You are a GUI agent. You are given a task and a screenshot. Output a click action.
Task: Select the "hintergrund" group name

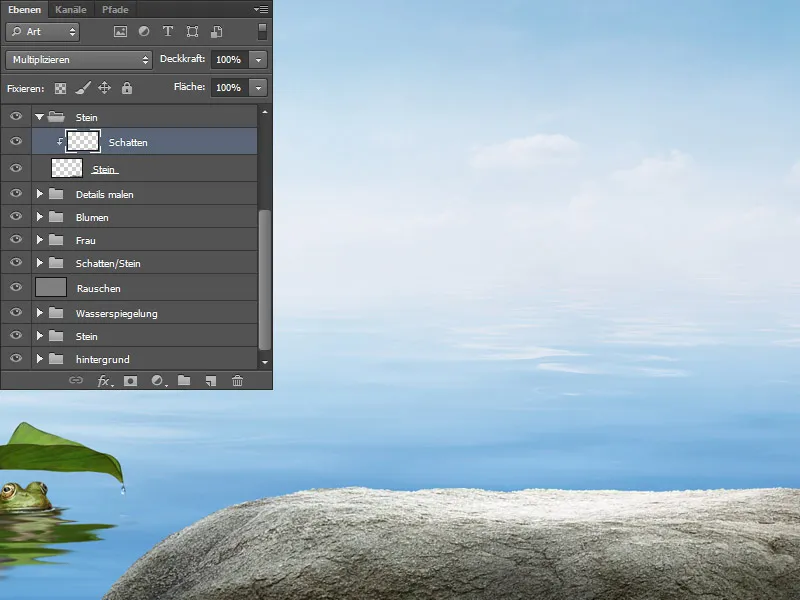(x=103, y=360)
